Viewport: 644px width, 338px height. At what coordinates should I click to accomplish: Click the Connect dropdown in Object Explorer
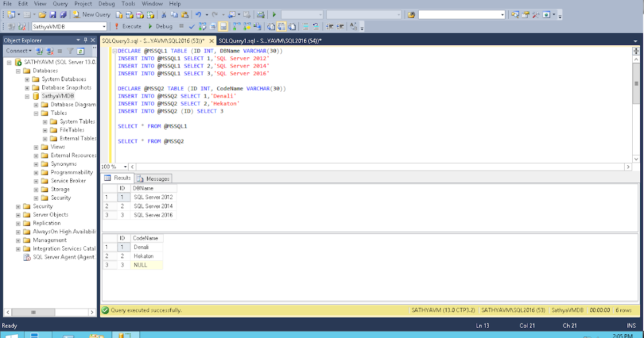[19, 51]
